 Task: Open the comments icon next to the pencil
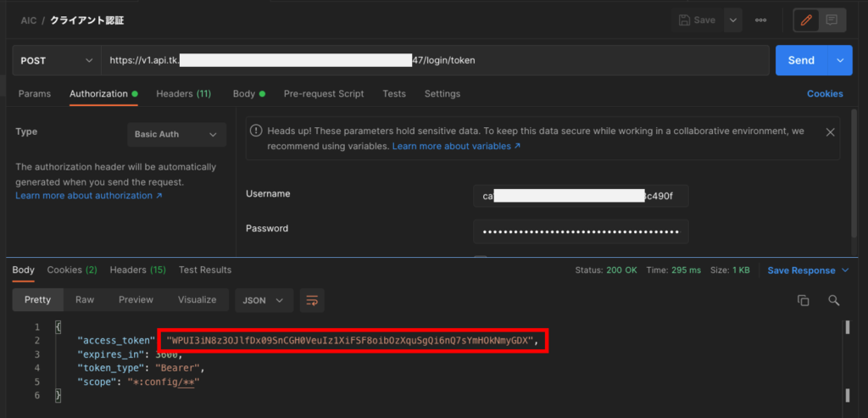pyautogui.click(x=832, y=20)
